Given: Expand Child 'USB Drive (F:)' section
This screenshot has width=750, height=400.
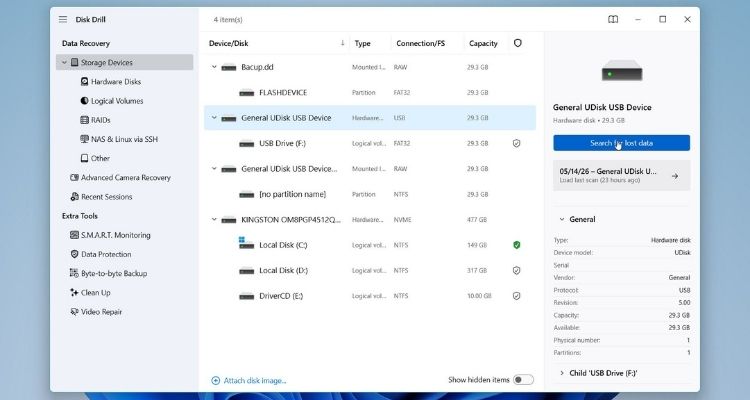Looking at the screenshot, I should (562, 373).
